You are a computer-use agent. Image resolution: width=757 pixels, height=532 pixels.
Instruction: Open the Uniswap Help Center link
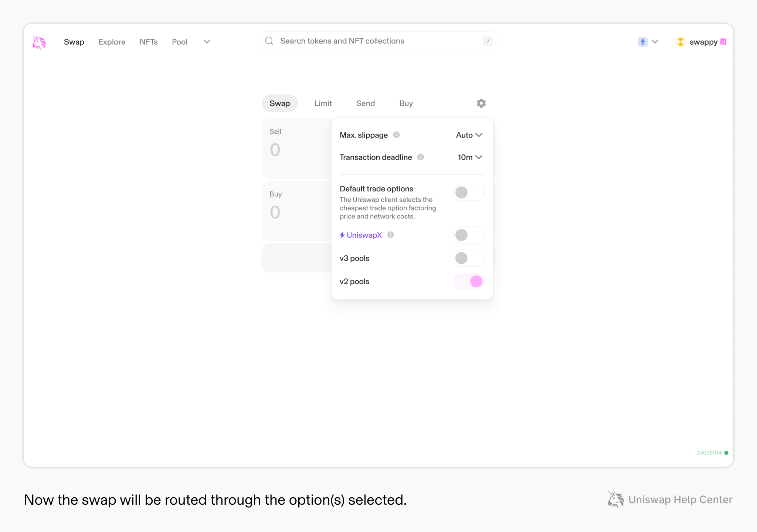(680, 499)
